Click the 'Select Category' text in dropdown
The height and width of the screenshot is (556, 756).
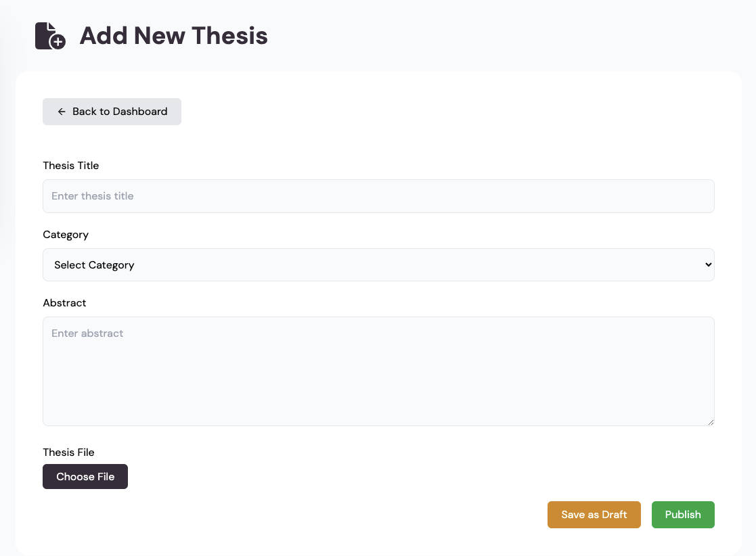pos(94,265)
